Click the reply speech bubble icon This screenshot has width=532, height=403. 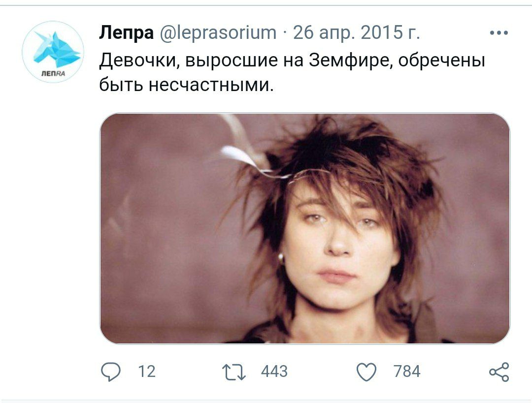(111, 372)
